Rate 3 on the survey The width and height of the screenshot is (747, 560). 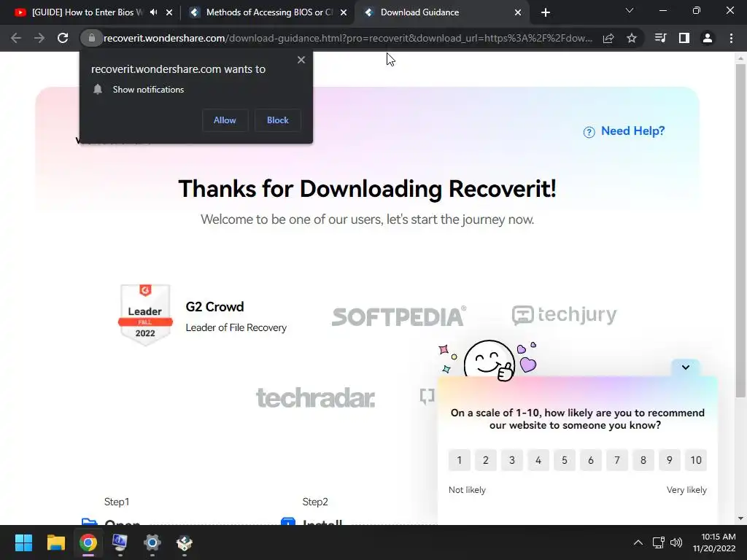point(511,460)
